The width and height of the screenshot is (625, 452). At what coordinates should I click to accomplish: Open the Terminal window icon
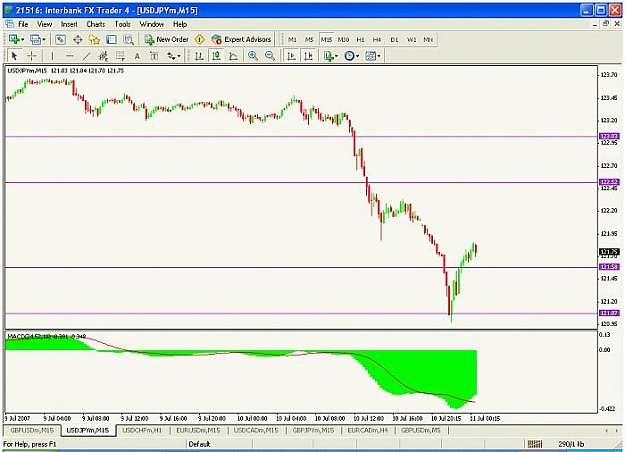coord(111,39)
